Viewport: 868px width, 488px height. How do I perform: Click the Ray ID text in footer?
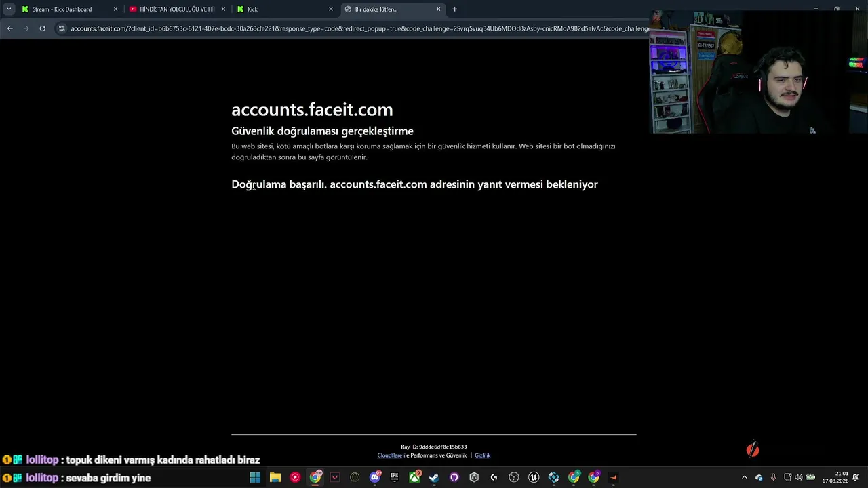[434, 447]
